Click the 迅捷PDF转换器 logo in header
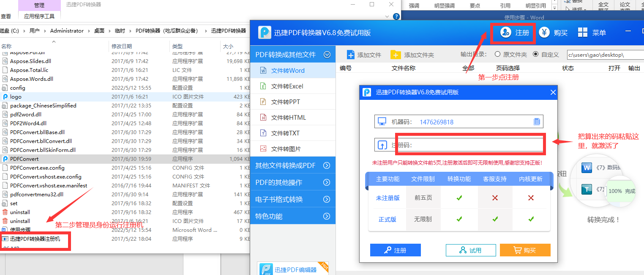 [265, 32]
